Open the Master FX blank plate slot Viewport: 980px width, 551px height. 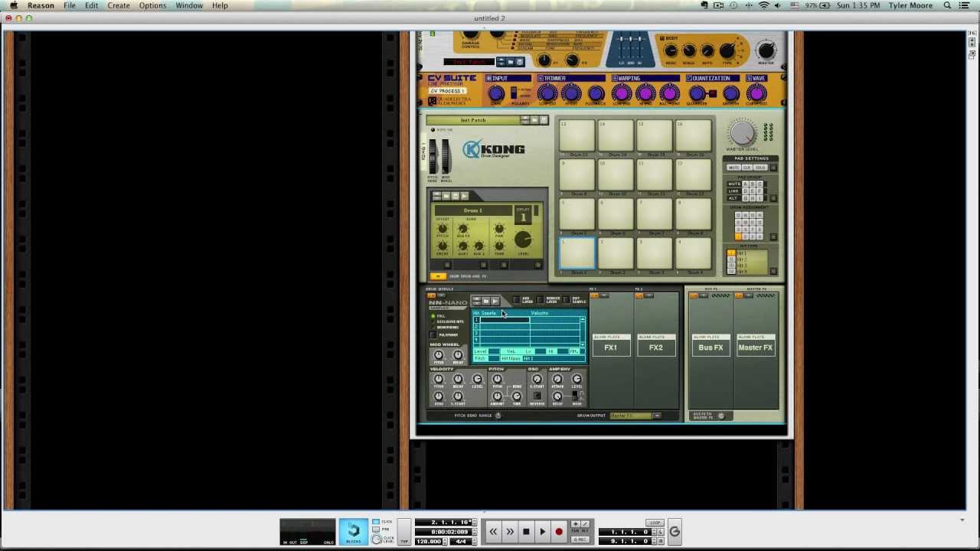[756, 345]
